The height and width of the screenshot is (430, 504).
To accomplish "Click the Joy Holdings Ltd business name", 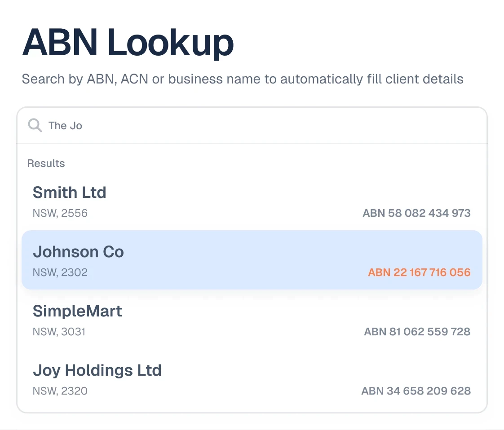I will pyautogui.click(x=97, y=371).
